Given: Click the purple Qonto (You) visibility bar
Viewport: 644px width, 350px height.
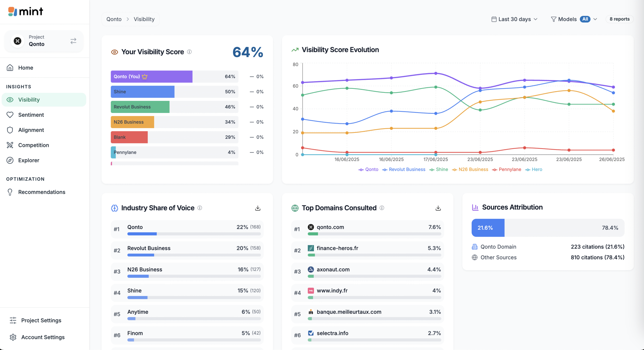Looking at the screenshot, I should click(x=151, y=76).
